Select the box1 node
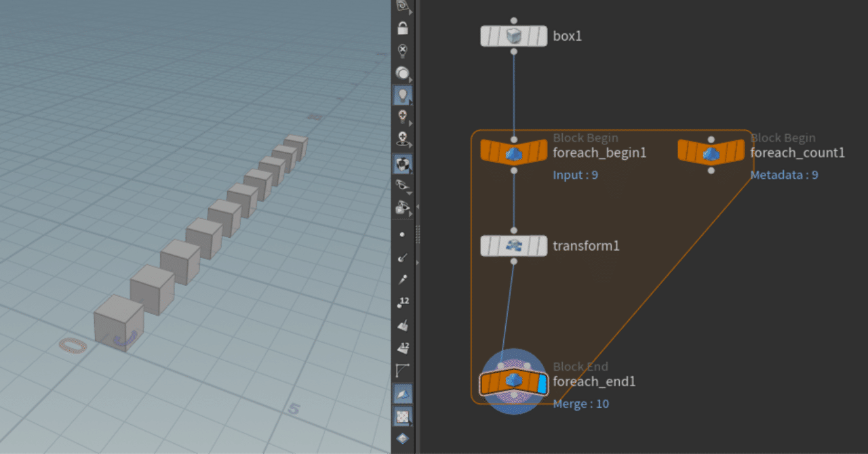The height and width of the screenshot is (454, 868). coord(513,36)
